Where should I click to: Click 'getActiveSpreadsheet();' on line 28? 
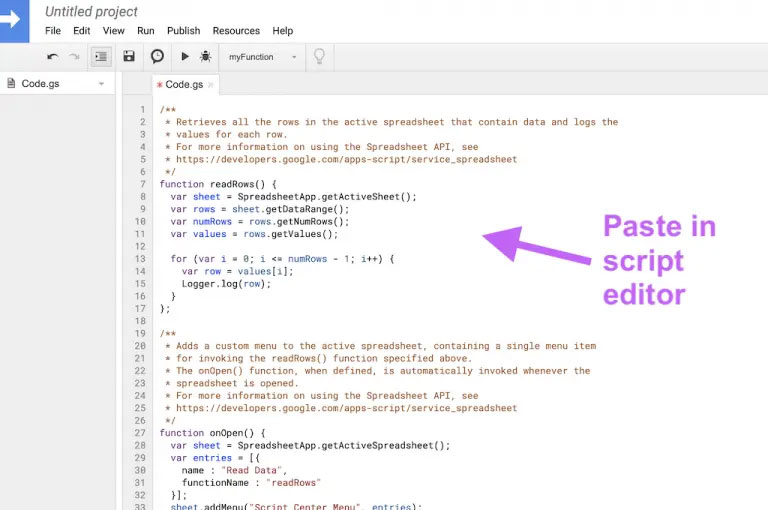click(386, 446)
